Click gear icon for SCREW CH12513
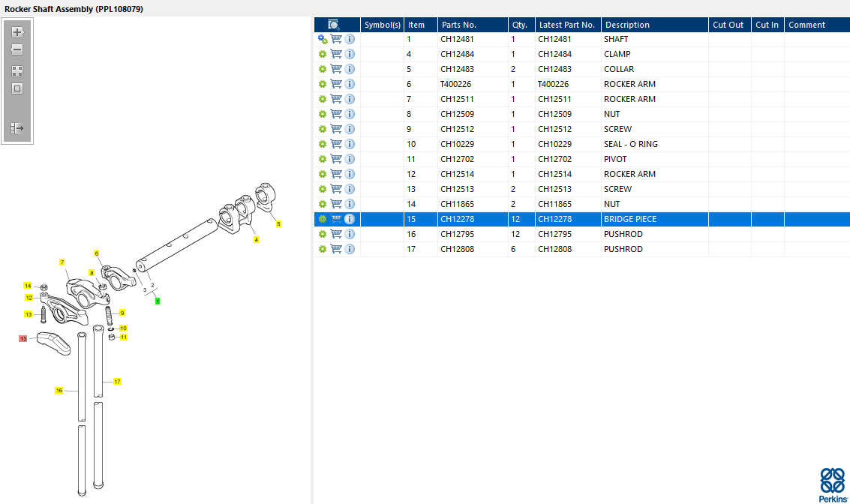Viewport: 850px width, 504px height. 323,189
